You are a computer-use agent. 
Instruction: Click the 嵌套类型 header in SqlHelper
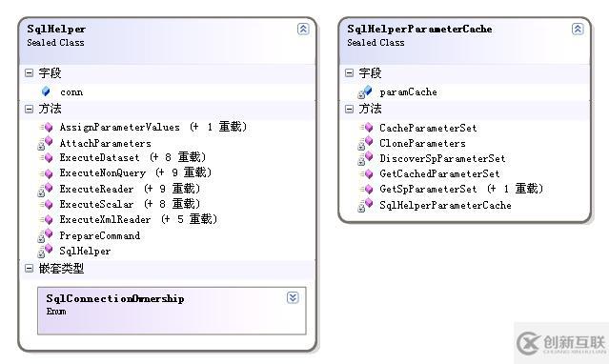61,268
